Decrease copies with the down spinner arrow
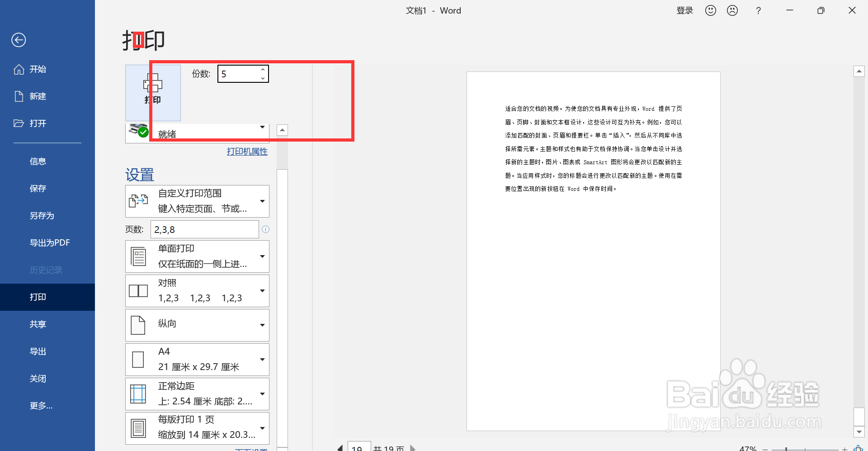The height and width of the screenshot is (451, 868). (263, 78)
